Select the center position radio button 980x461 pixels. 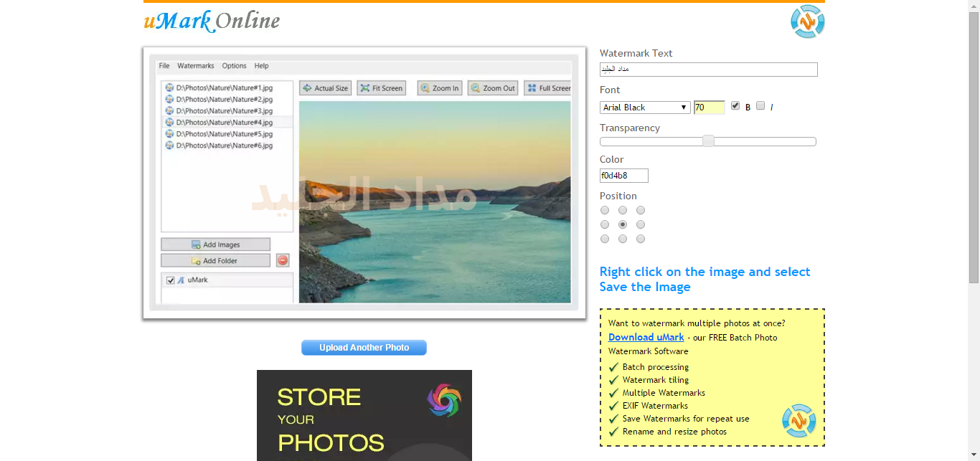623,224
